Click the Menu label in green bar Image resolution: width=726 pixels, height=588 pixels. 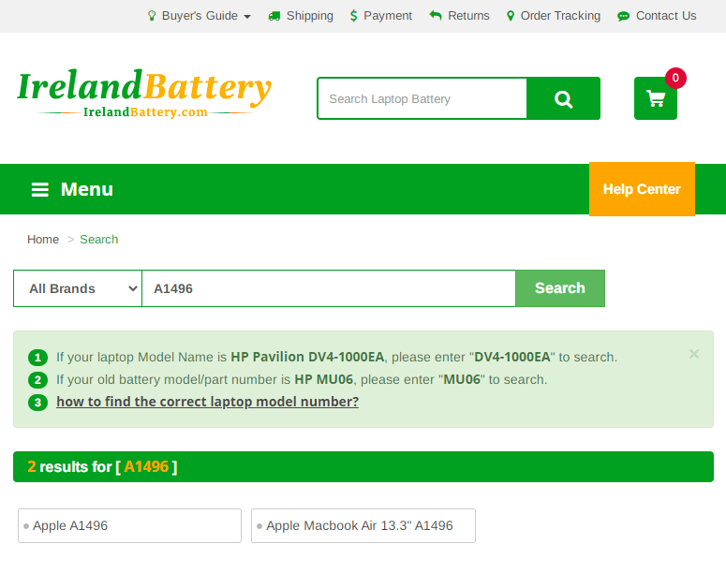point(87,190)
